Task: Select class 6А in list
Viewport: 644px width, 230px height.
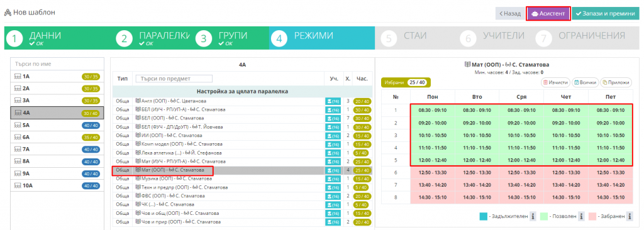Action: click(57, 137)
